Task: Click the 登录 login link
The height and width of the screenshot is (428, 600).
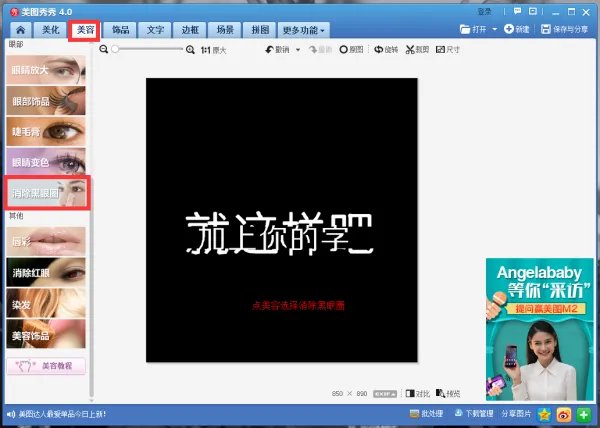Action: click(x=484, y=12)
